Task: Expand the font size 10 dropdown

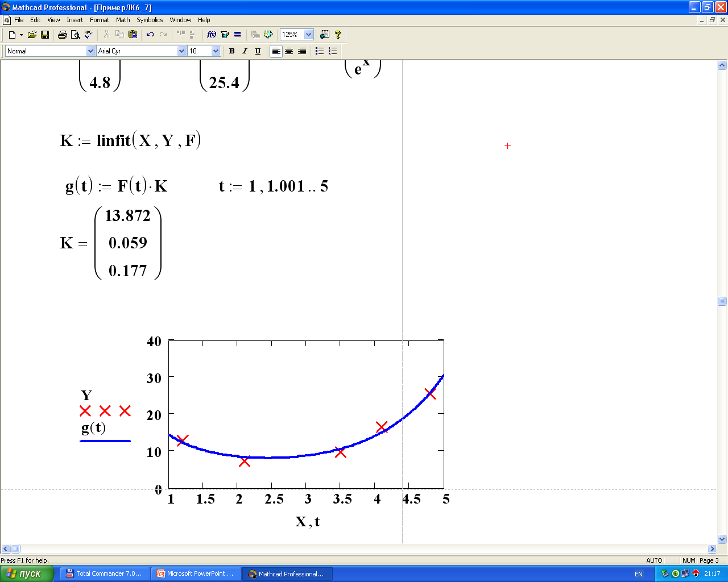Action: pos(216,51)
